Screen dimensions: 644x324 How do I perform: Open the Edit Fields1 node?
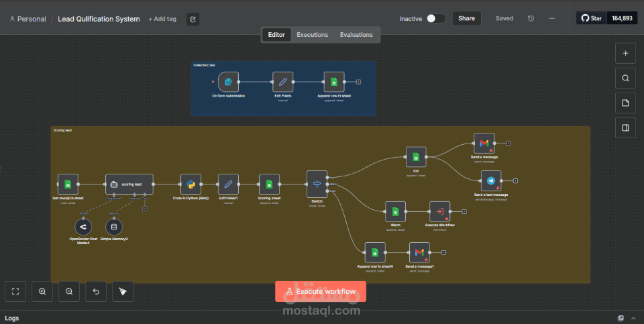tap(228, 184)
